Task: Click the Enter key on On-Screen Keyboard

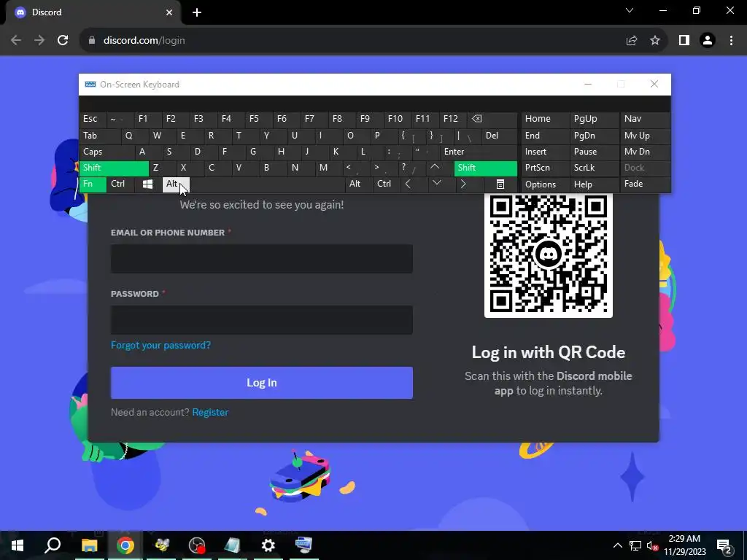Action: coord(479,152)
